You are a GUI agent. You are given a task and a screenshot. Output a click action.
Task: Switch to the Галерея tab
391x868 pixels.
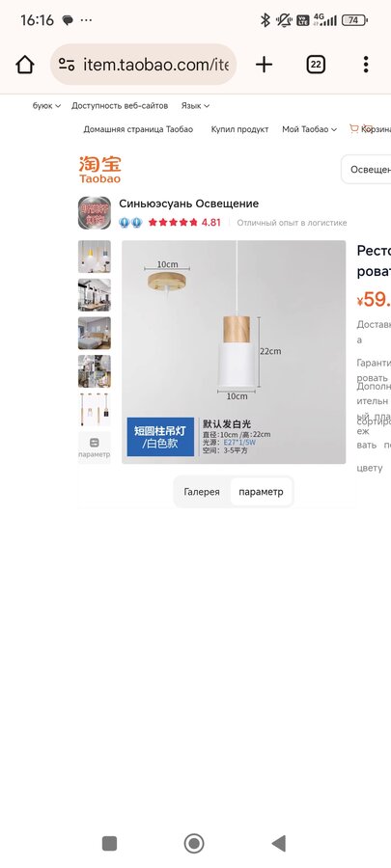[x=202, y=492]
